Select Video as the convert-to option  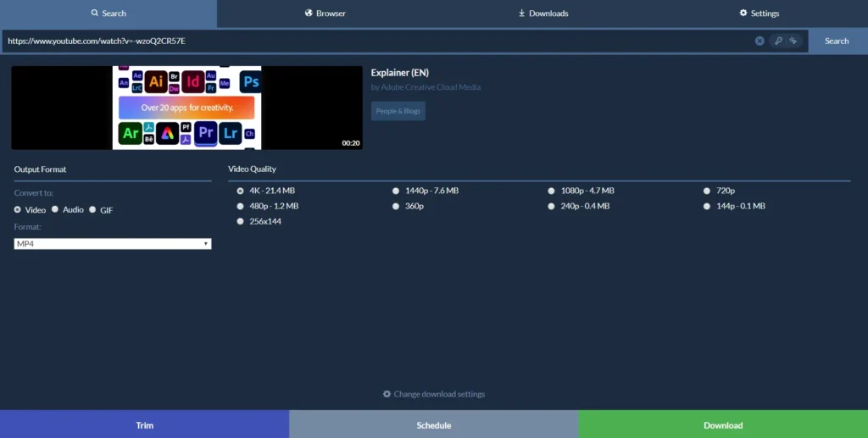tap(18, 209)
